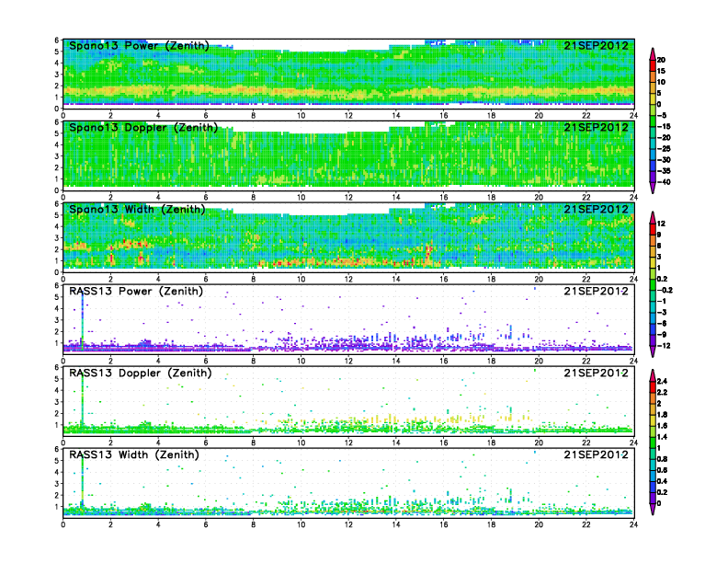Click x-axis tick 16 under Spano13 Width panel
Image resolution: width=728 pixels, height=563 pixels.
coord(444,279)
